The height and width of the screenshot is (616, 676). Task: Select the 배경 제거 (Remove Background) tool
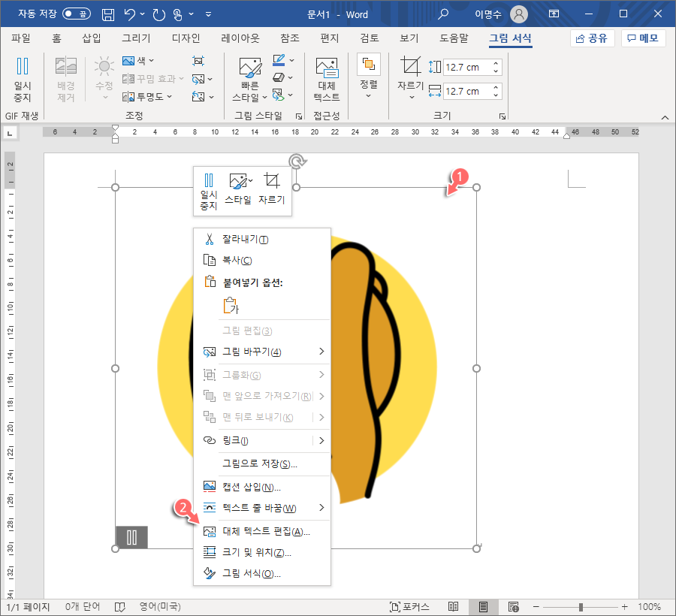[65, 78]
